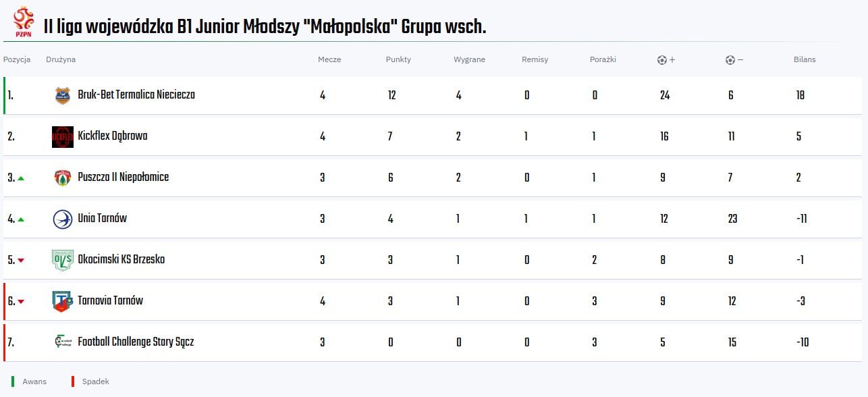Click the Football Challenge Stary Sącz logo
Screen dimensions: 868x397
pos(63,342)
